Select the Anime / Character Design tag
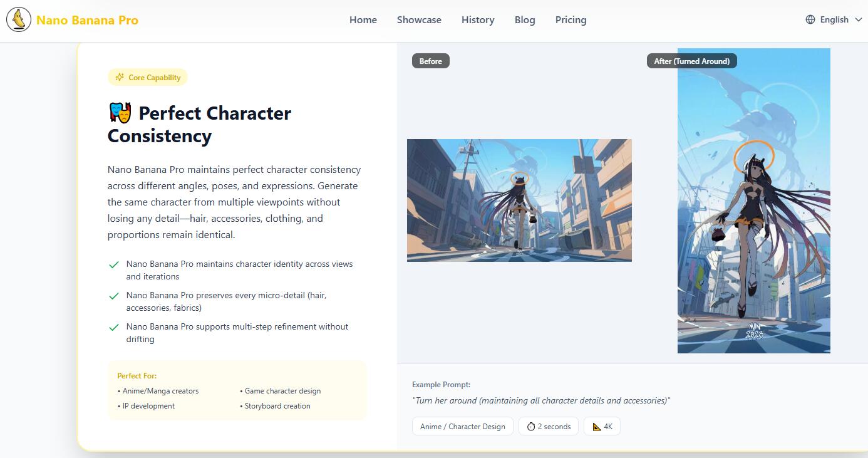Image resolution: width=868 pixels, height=458 pixels. click(x=462, y=427)
